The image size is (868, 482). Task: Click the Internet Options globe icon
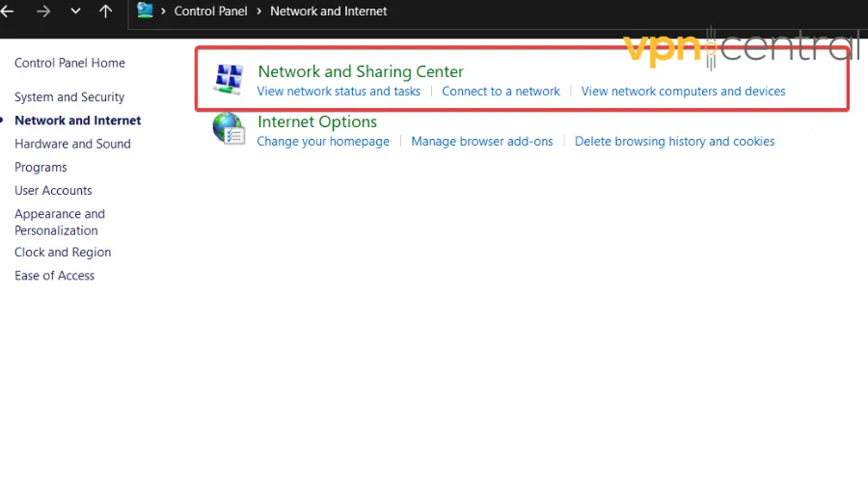(229, 129)
